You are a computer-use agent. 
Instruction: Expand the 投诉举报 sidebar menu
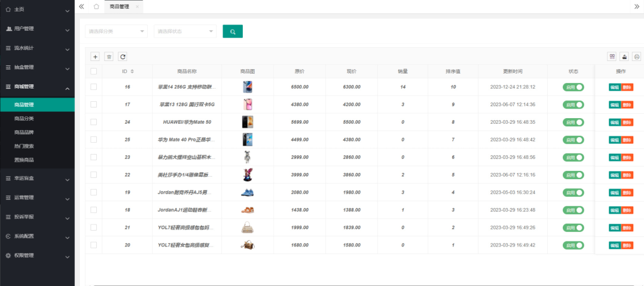tap(37, 217)
